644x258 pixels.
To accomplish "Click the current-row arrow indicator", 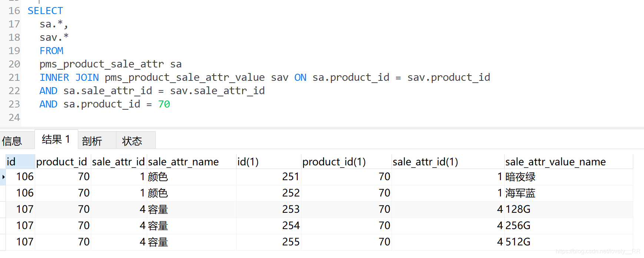I will click(x=3, y=177).
